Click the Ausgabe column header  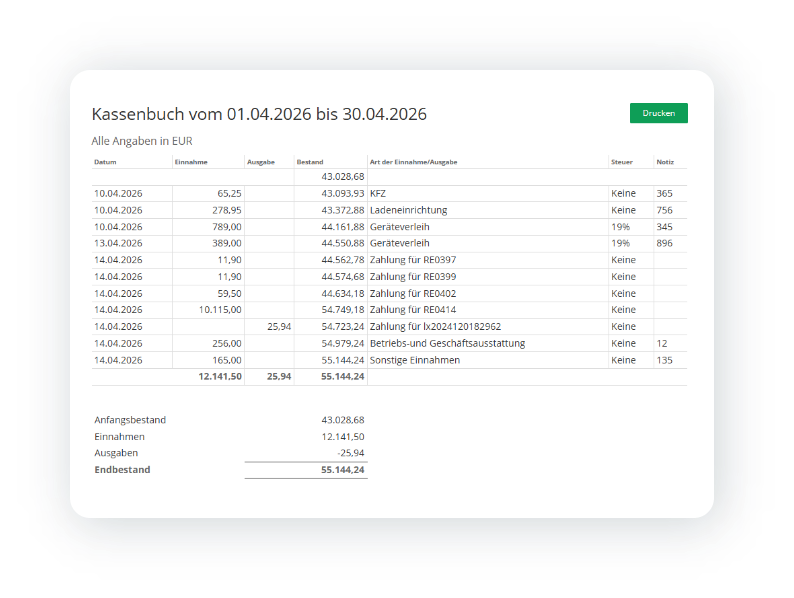[259, 161]
